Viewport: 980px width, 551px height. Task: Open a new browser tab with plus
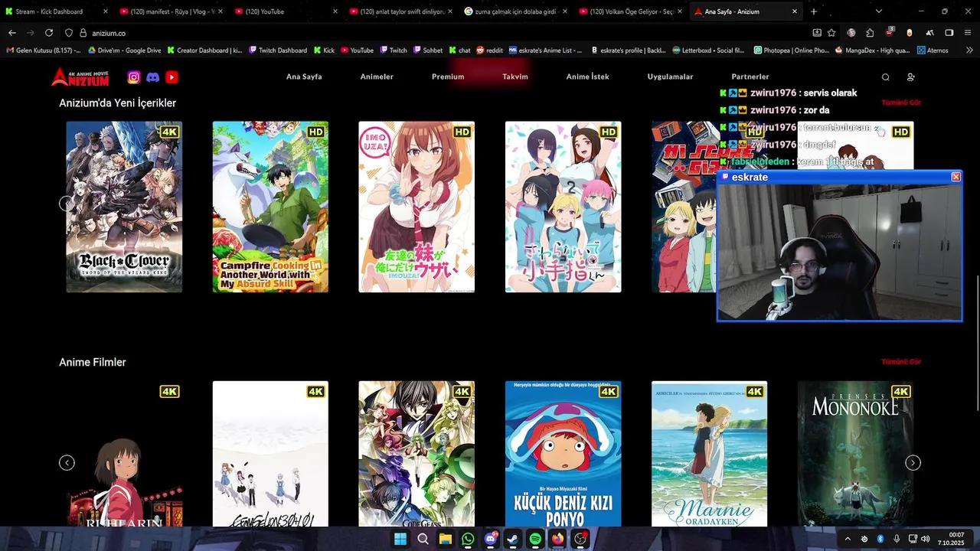coord(814,11)
